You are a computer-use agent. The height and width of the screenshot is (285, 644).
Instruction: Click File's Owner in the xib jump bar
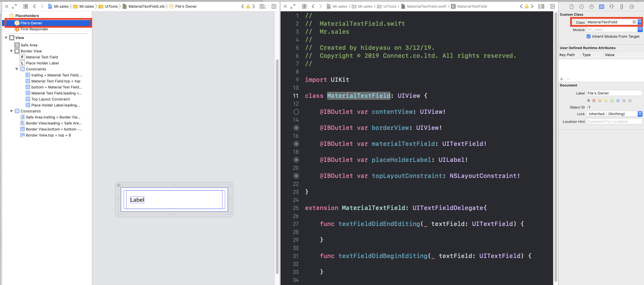[x=183, y=7]
